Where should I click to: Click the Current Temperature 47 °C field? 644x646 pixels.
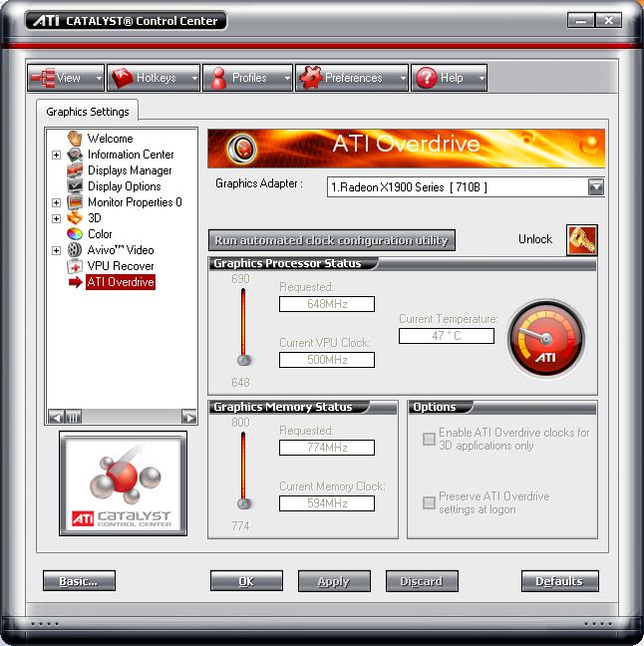click(x=447, y=336)
